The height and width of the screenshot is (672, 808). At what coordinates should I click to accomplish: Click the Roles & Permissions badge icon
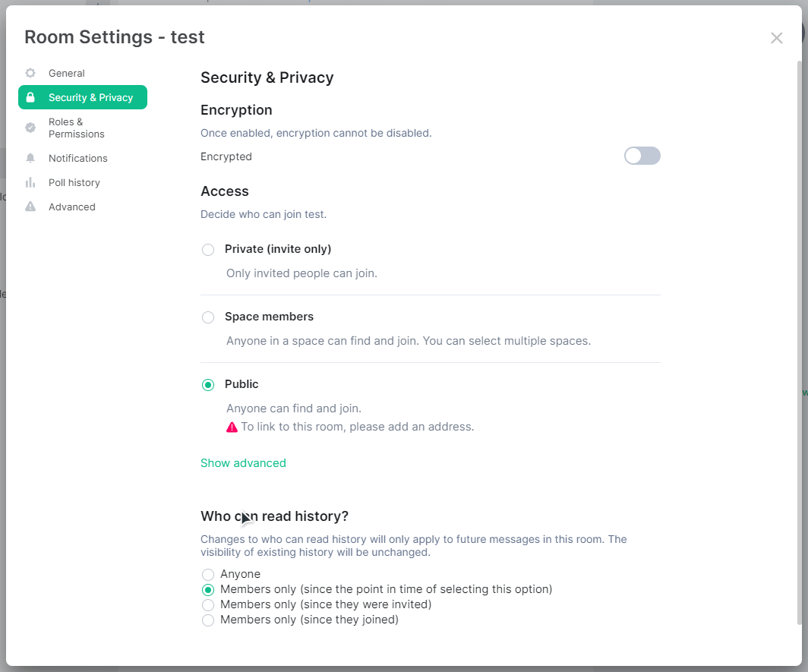[x=30, y=128]
